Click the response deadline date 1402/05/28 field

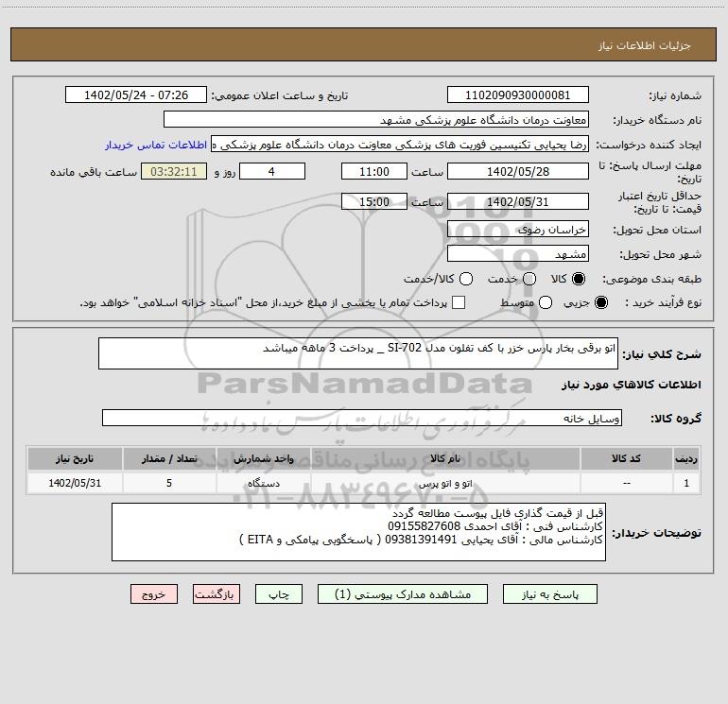pos(518,171)
